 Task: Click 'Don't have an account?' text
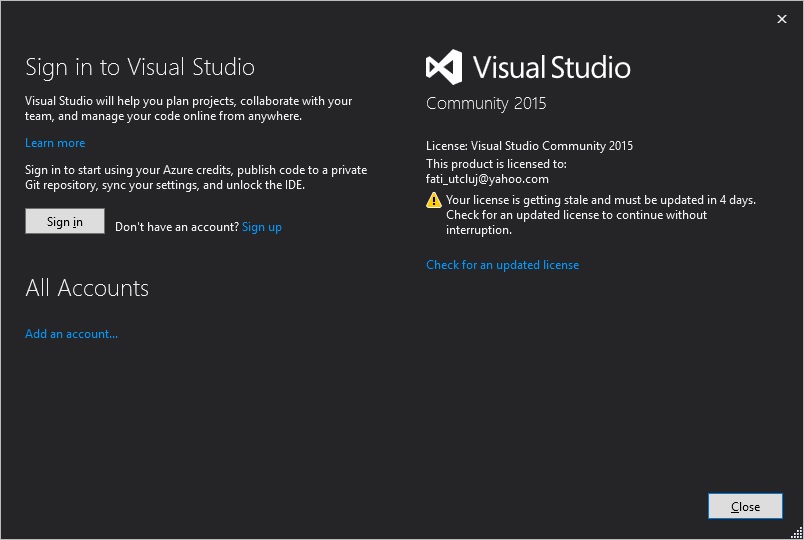coord(177,227)
